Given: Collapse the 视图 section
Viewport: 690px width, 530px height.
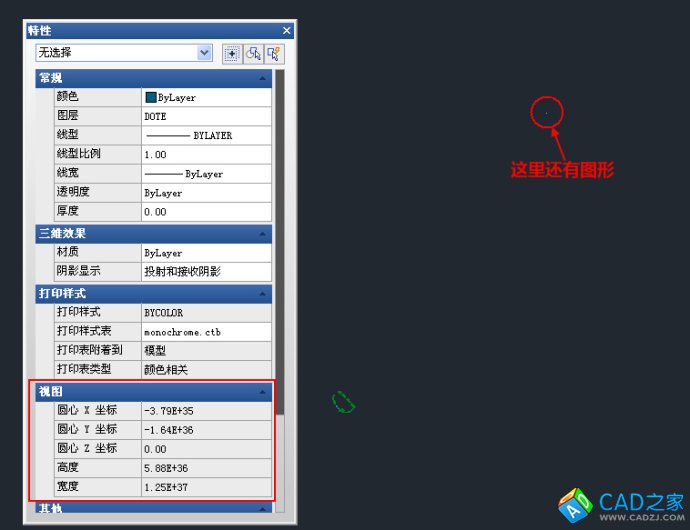Looking at the screenshot, I should [x=263, y=392].
